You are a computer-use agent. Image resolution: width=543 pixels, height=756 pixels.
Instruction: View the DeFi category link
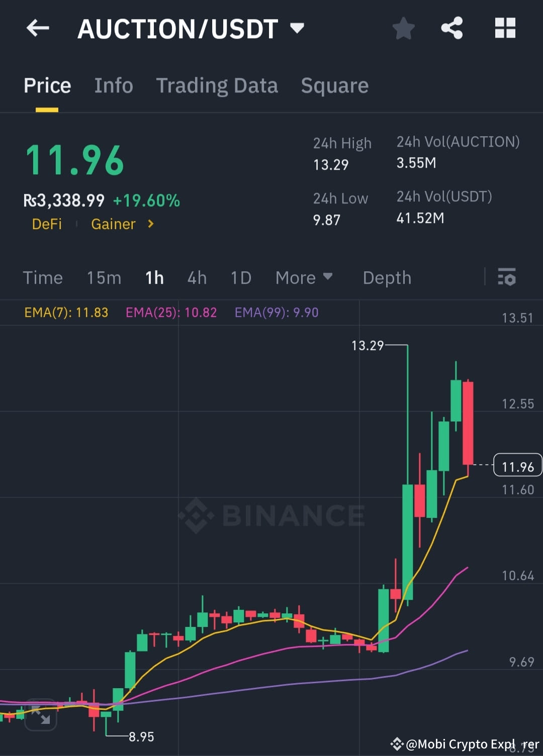point(47,224)
